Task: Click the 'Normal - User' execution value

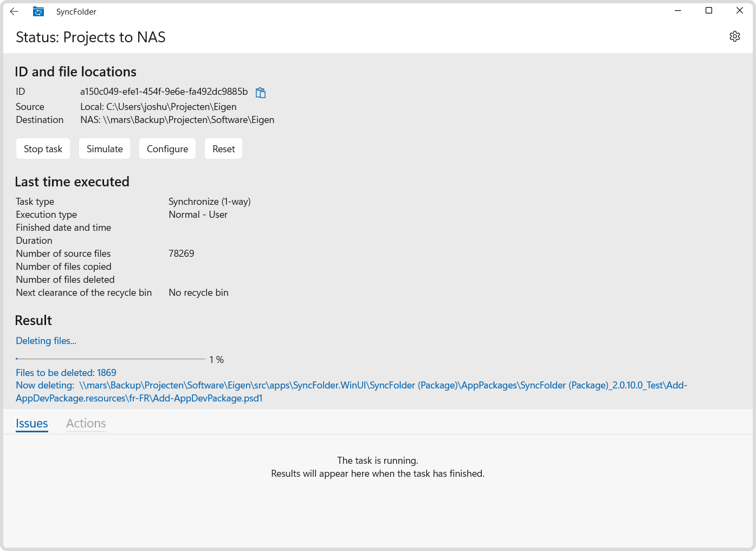Action: (x=198, y=215)
